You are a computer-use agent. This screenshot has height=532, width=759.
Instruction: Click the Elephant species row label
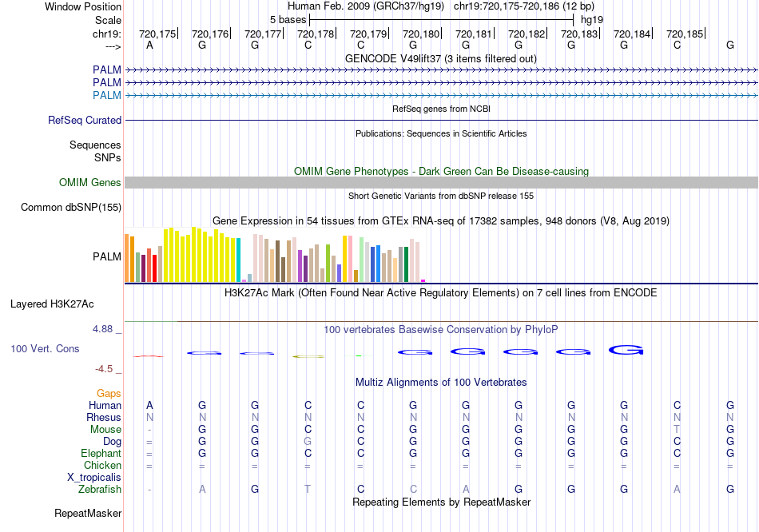pyautogui.click(x=101, y=454)
